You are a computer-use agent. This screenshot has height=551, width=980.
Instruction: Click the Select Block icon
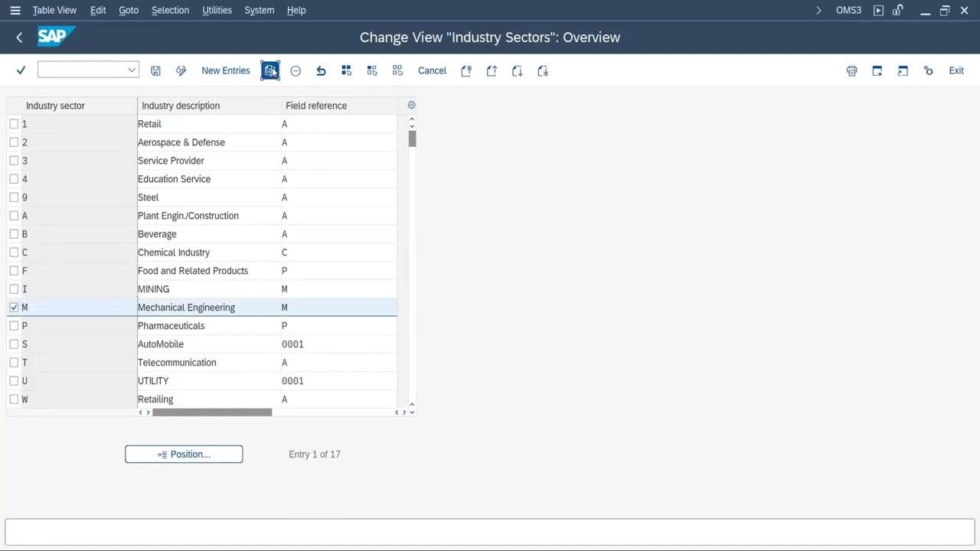[x=372, y=70]
